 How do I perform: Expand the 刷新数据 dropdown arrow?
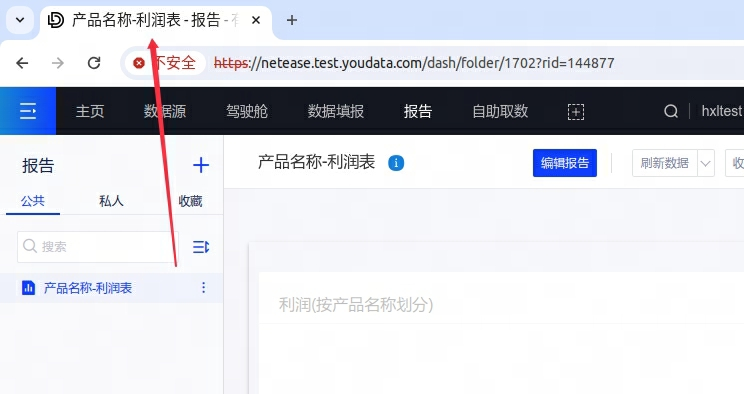[x=706, y=163]
